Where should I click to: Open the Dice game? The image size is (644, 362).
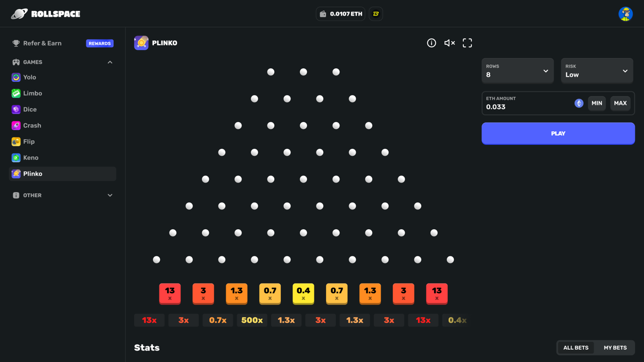pos(30,110)
